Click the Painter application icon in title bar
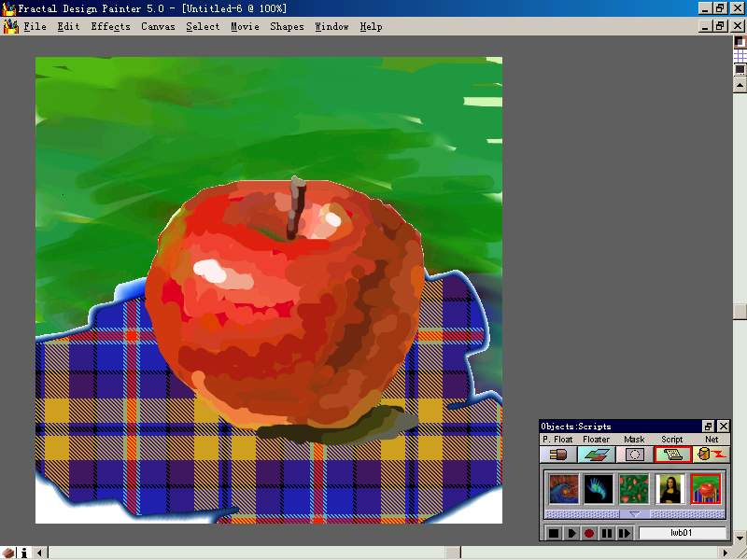This screenshot has width=747, height=560. tap(8, 8)
